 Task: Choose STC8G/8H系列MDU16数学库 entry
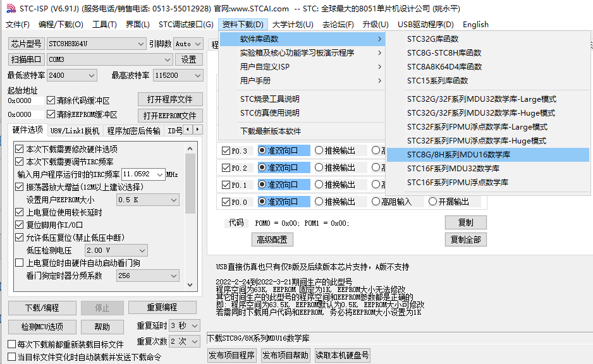tap(488, 155)
